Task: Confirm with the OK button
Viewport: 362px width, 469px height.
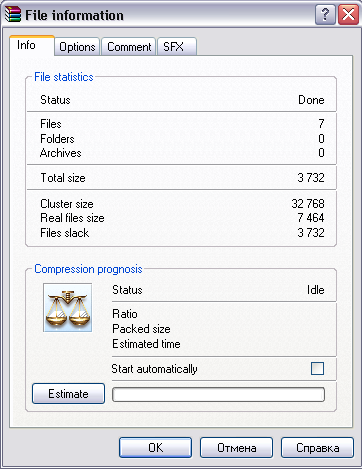Action: pyautogui.click(x=156, y=448)
